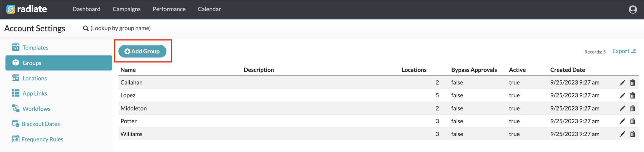Image resolution: width=644 pixels, height=152 pixels.
Task: Go to Locations settings section
Action: coord(35,78)
